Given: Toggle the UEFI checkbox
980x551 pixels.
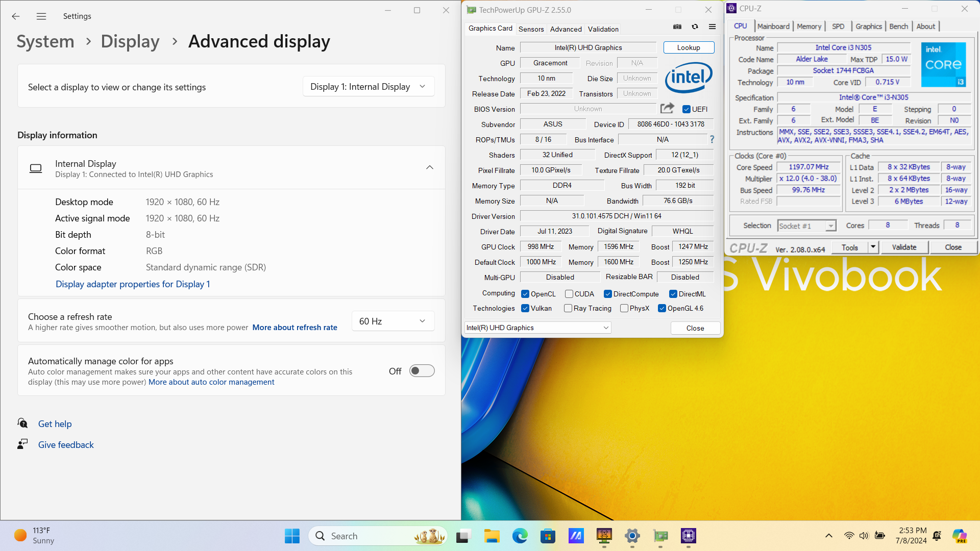Looking at the screenshot, I should pos(687,109).
